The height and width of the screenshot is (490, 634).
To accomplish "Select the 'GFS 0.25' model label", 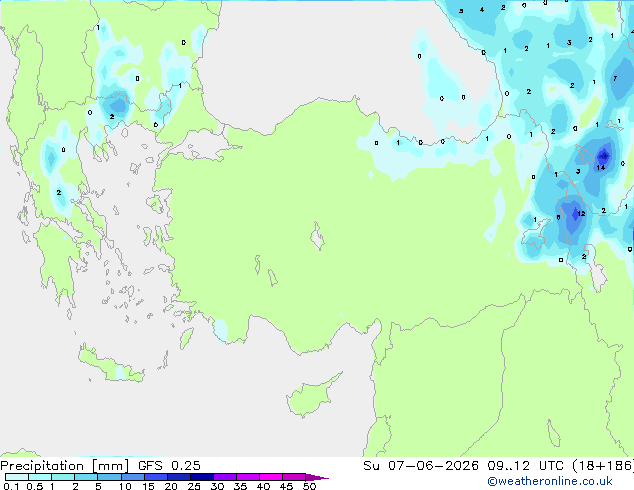I will (169, 466).
